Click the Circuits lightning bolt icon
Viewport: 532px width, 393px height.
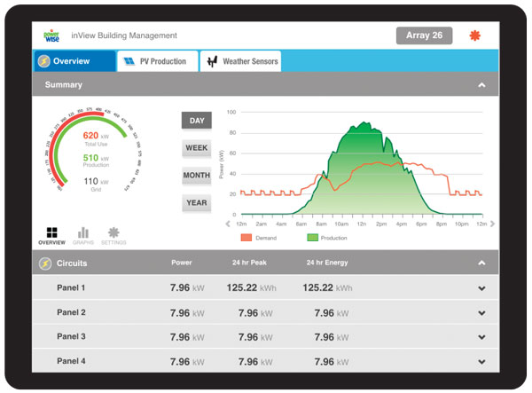coord(45,263)
